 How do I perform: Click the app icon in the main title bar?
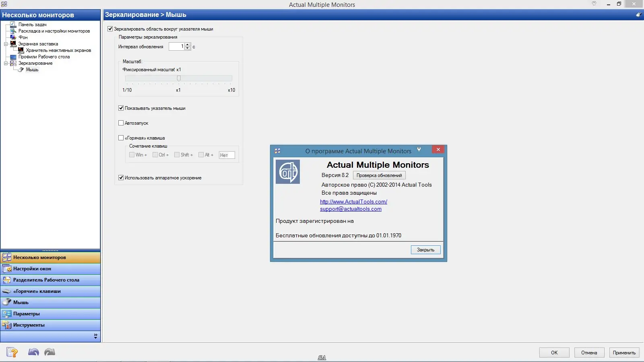click(4, 4)
